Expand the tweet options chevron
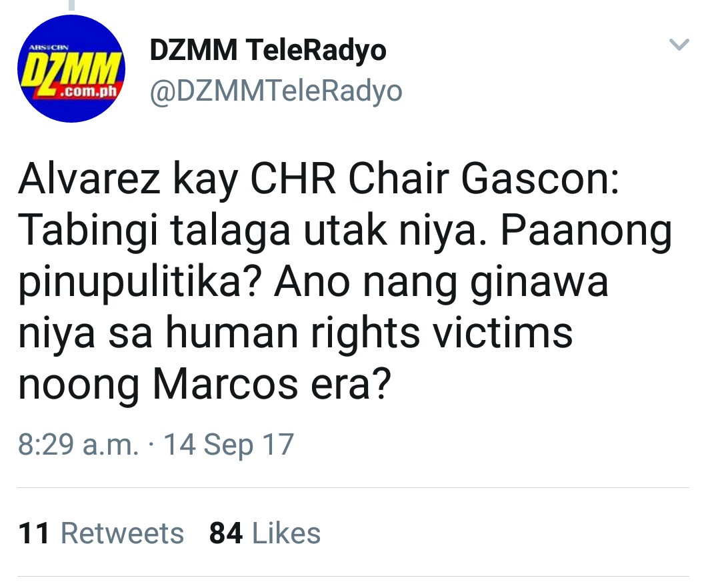Viewport: 706px width, 588px height. tap(679, 44)
